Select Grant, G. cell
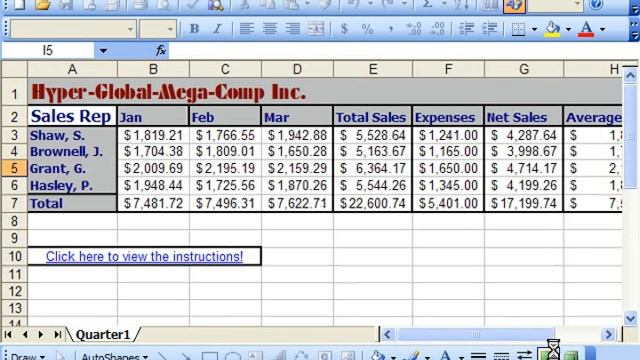 pos(72,168)
